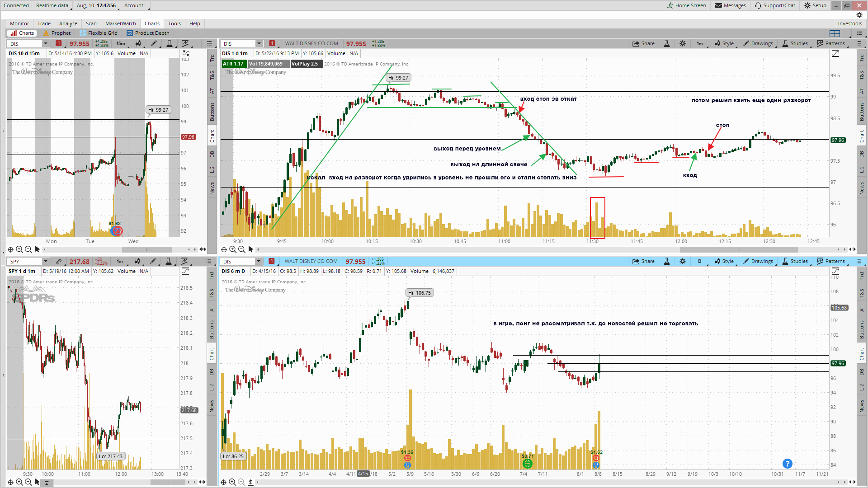Click horizontal scrollbar of top-left chart
868x488 pixels.
pyautogui.click(x=147, y=249)
